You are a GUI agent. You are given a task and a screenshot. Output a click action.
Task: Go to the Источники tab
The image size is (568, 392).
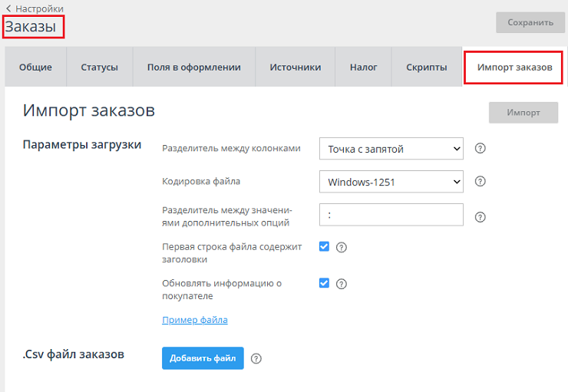(295, 68)
